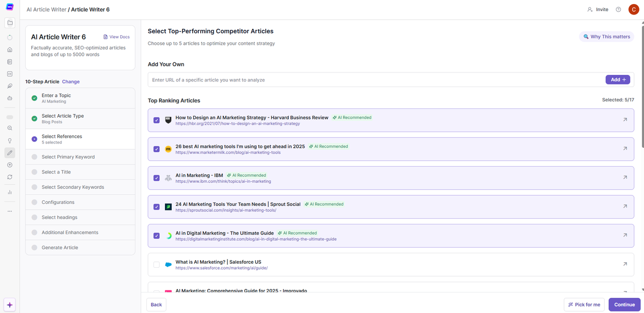Open the IBM article external link arrow

click(x=625, y=177)
